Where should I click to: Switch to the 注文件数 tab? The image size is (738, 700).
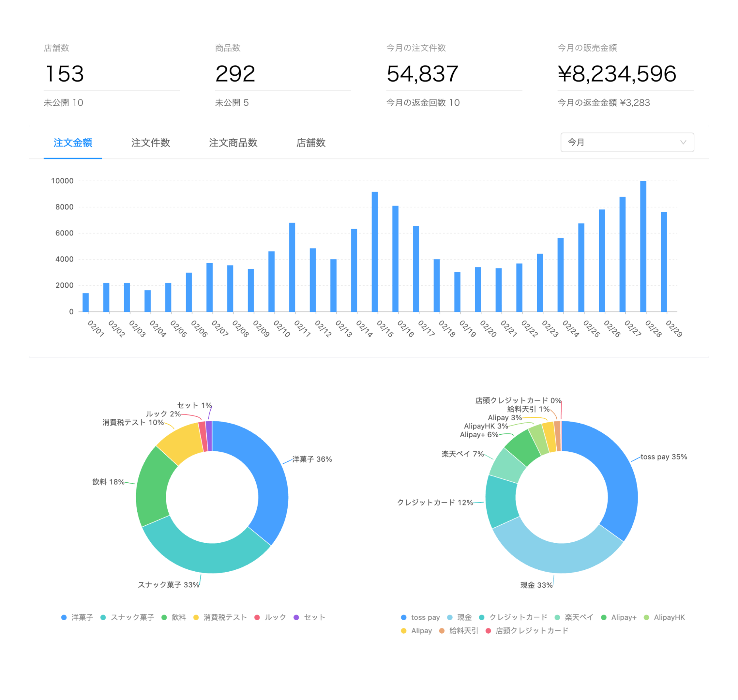[x=150, y=142]
